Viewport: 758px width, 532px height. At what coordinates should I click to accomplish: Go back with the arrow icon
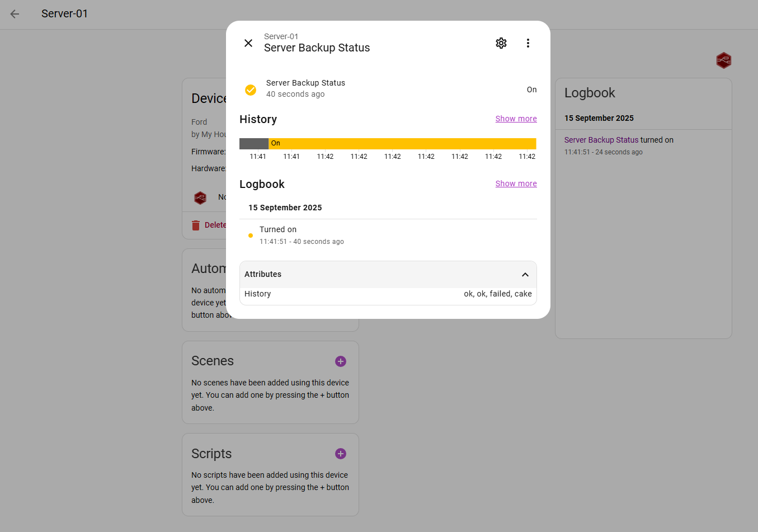click(x=15, y=14)
